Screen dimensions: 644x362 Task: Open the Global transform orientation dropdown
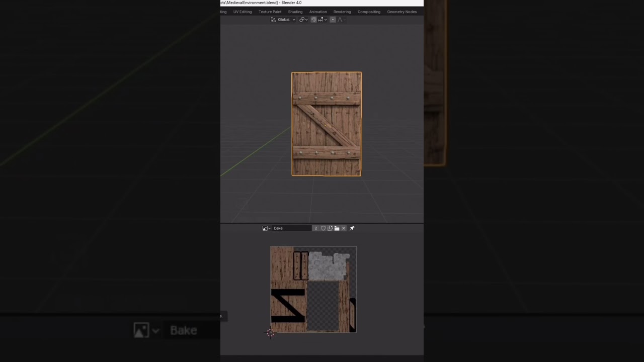coord(283,20)
